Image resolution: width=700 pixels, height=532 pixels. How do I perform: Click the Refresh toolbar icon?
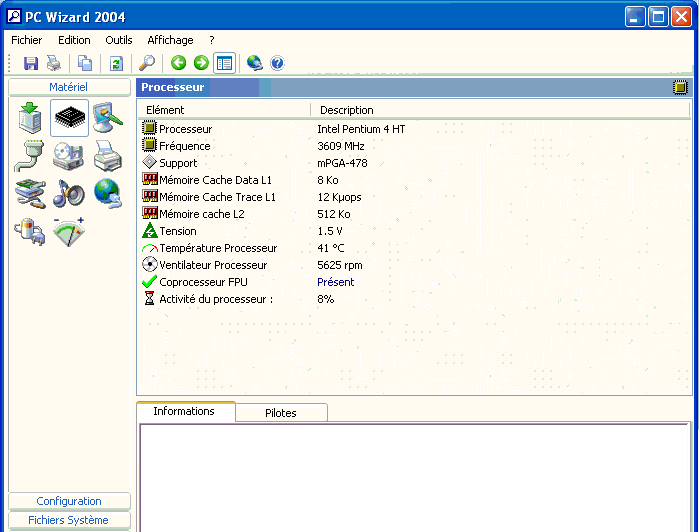[x=116, y=63]
